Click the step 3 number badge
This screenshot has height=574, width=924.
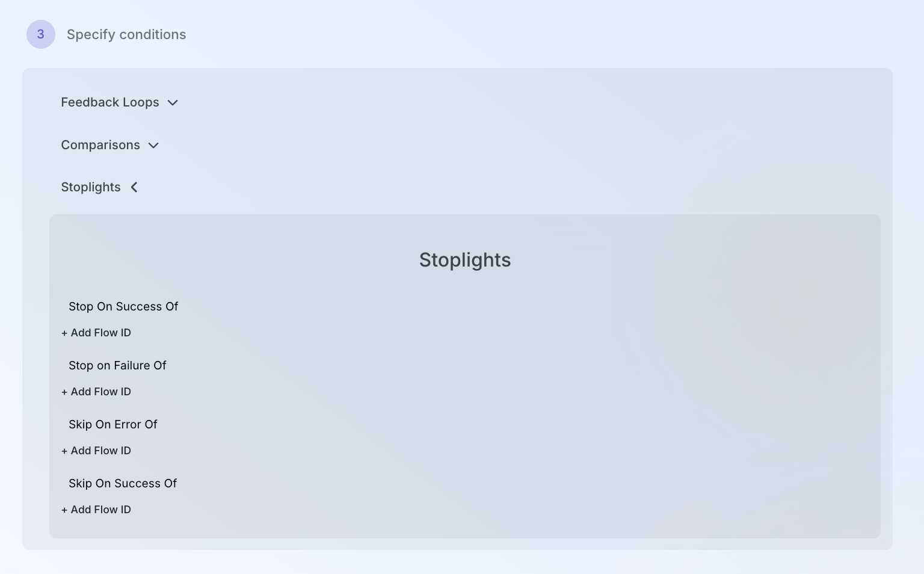point(41,34)
